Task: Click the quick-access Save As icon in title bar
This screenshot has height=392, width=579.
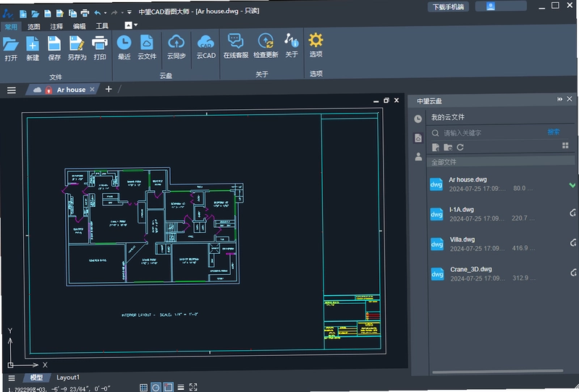Action: [60, 14]
